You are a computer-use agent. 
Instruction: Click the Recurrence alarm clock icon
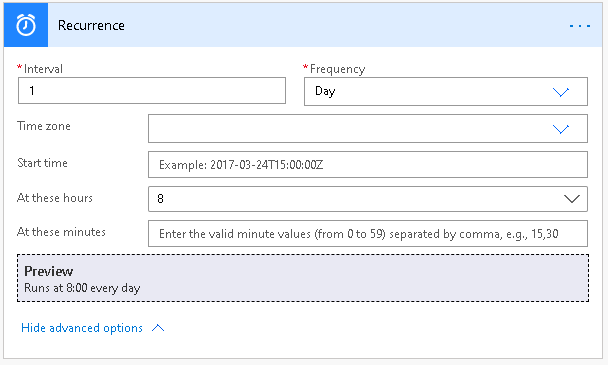pyautogui.click(x=26, y=25)
